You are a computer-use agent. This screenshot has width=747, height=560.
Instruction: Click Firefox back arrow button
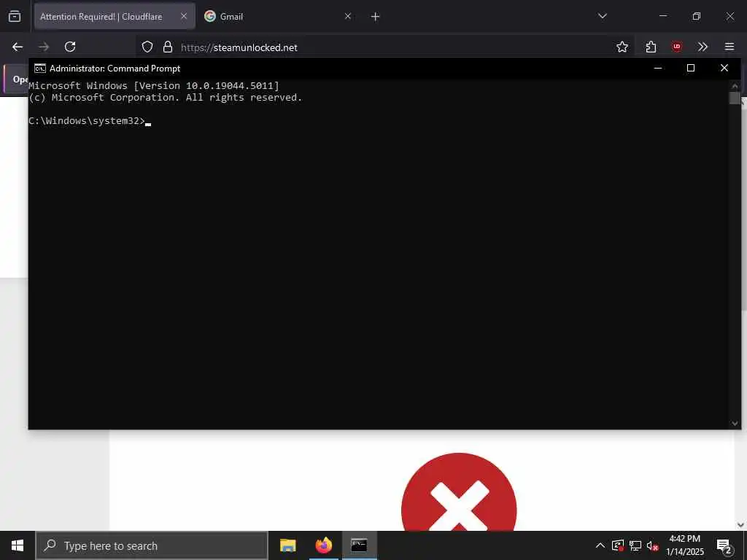pyautogui.click(x=18, y=47)
